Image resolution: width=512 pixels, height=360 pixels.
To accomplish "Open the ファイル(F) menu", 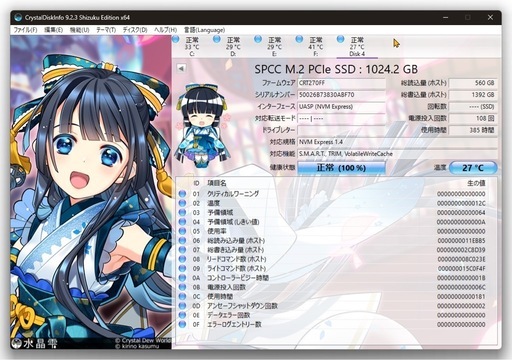I will click(x=25, y=30).
